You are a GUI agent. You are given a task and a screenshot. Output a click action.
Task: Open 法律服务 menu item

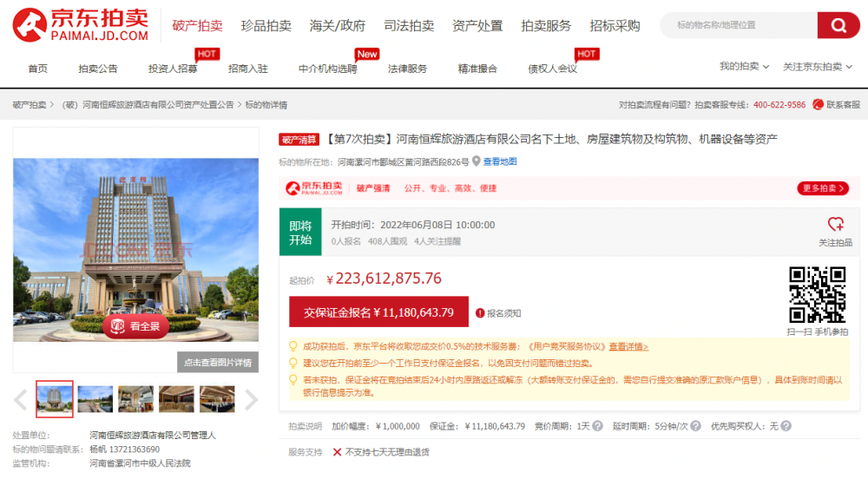(x=407, y=69)
